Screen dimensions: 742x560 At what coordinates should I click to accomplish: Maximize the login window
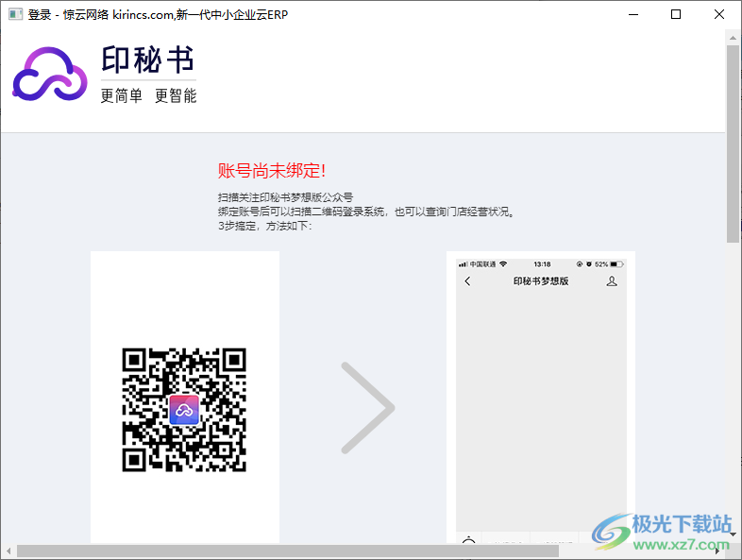(676, 15)
